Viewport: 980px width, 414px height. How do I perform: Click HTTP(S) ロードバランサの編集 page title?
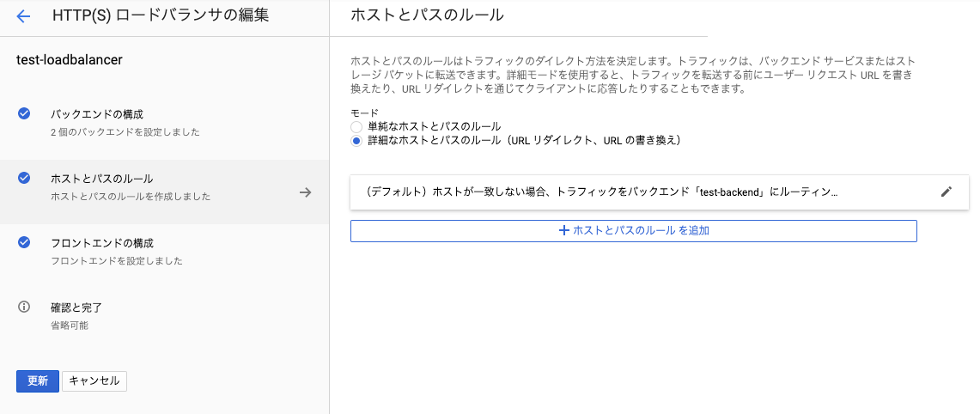(x=161, y=15)
